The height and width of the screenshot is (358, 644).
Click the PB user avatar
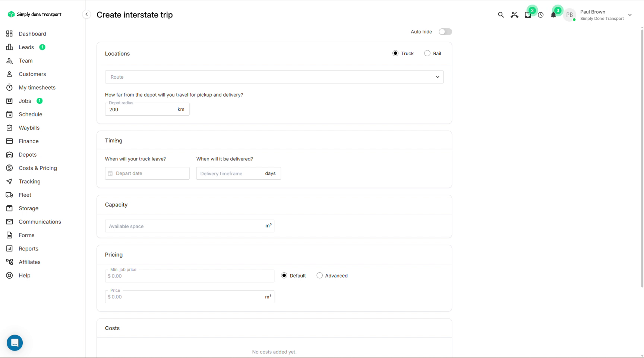[569, 15]
